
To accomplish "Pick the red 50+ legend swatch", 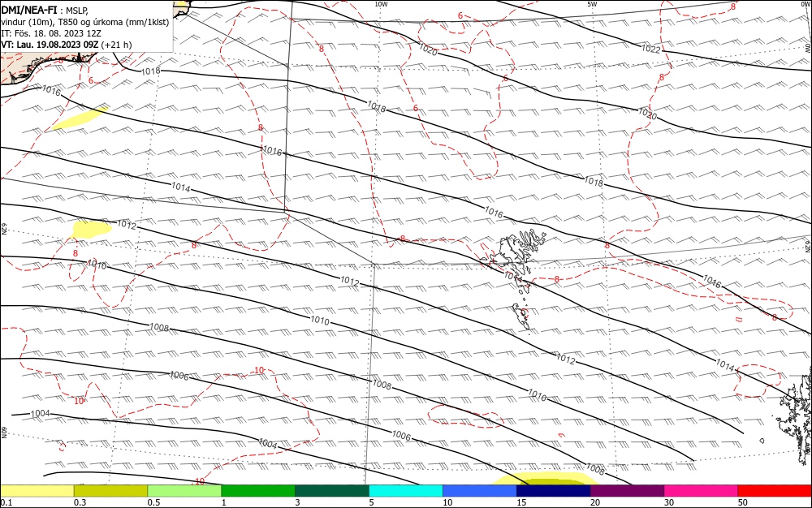I will (x=775, y=490).
